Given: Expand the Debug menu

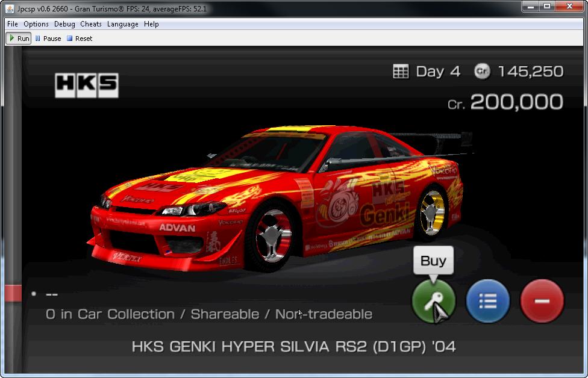Looking at the screenshot, I should click(x=64, y=24).
